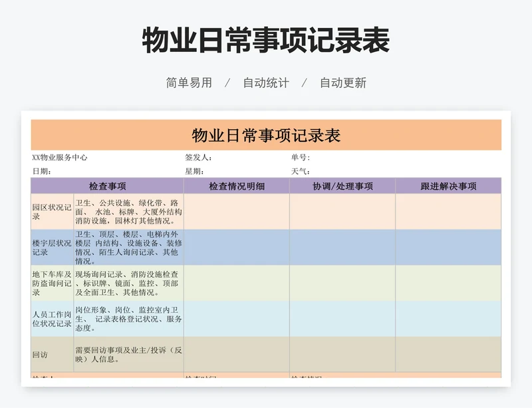Click the 人员工作岗位状况记录 row label
532x408 pixels.
pyautogui.click(x=52, y=319)
